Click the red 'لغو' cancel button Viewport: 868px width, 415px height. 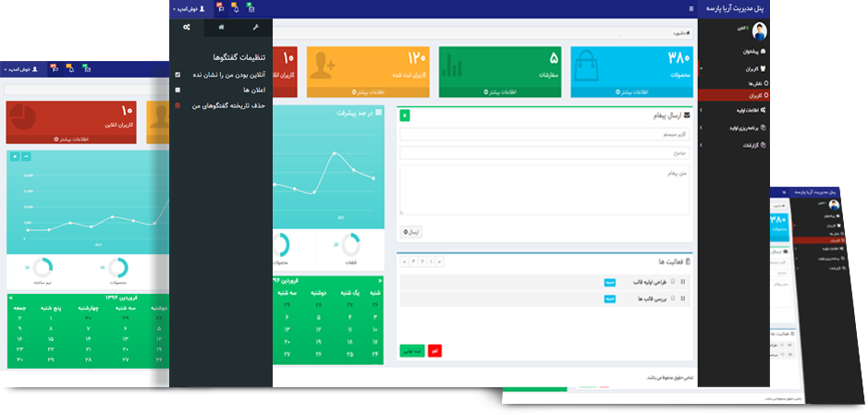434,350
